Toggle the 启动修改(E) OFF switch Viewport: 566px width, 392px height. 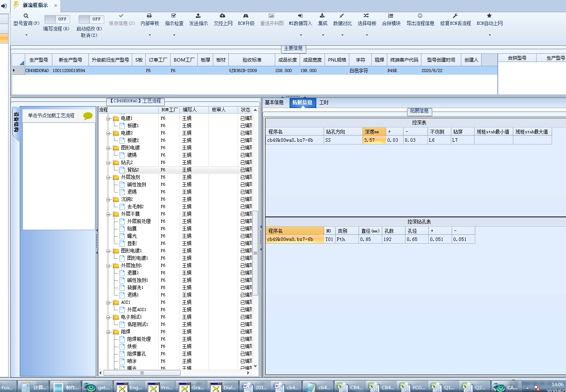[91, 19]
